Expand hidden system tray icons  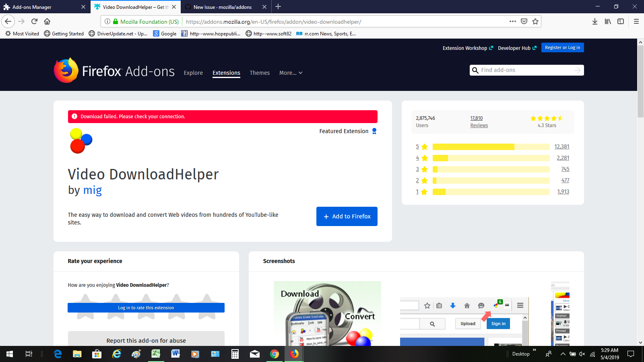pos(563,354)
